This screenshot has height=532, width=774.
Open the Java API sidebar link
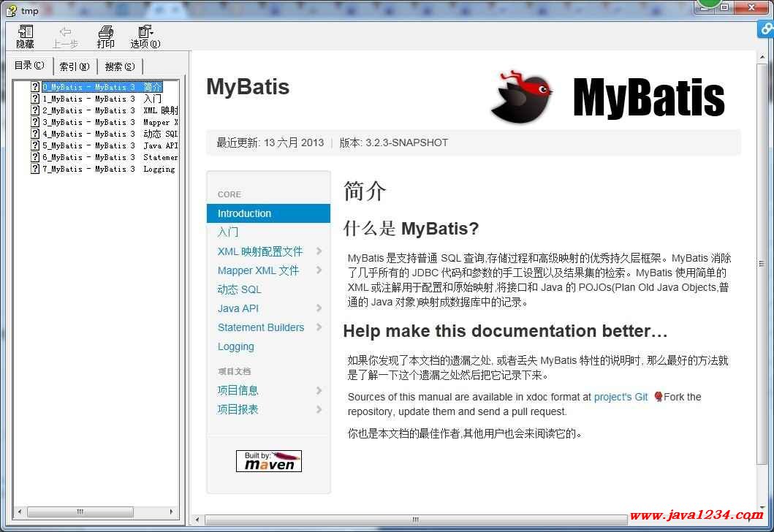point(238,308)
